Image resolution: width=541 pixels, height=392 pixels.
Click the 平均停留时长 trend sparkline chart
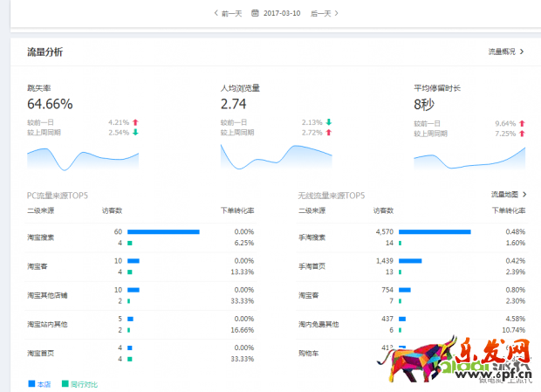click(469, 158)
